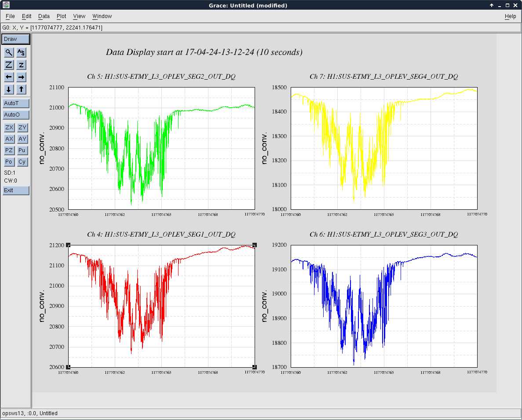This screenshot has height=420, width=522.
Task: Click the Ch 7 SEG4 subtitle
Action: (x=384, y=77)
